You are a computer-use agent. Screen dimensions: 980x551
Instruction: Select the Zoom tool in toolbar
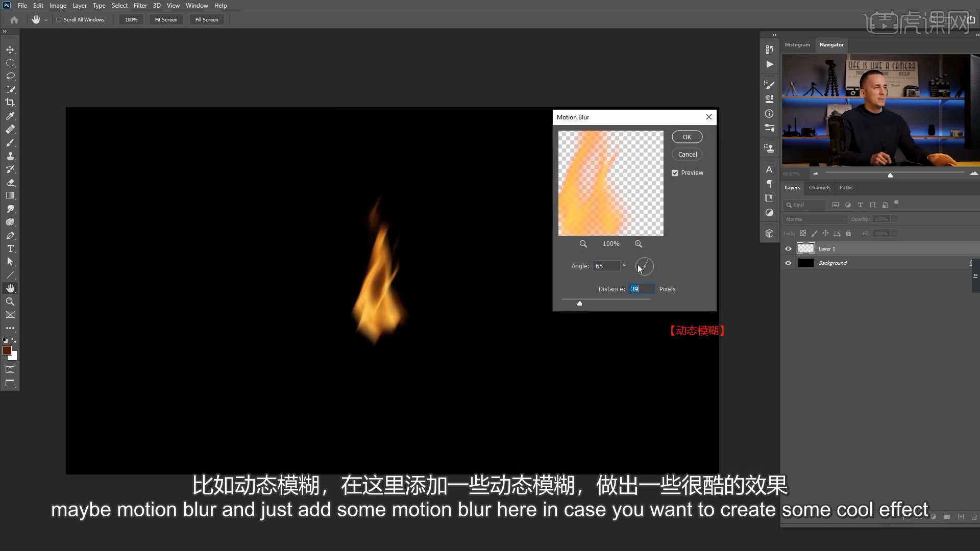click(10, 302)
